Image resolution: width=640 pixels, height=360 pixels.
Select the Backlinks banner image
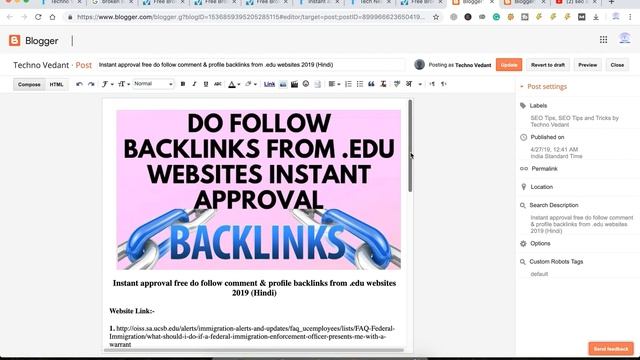pos(258,190)
